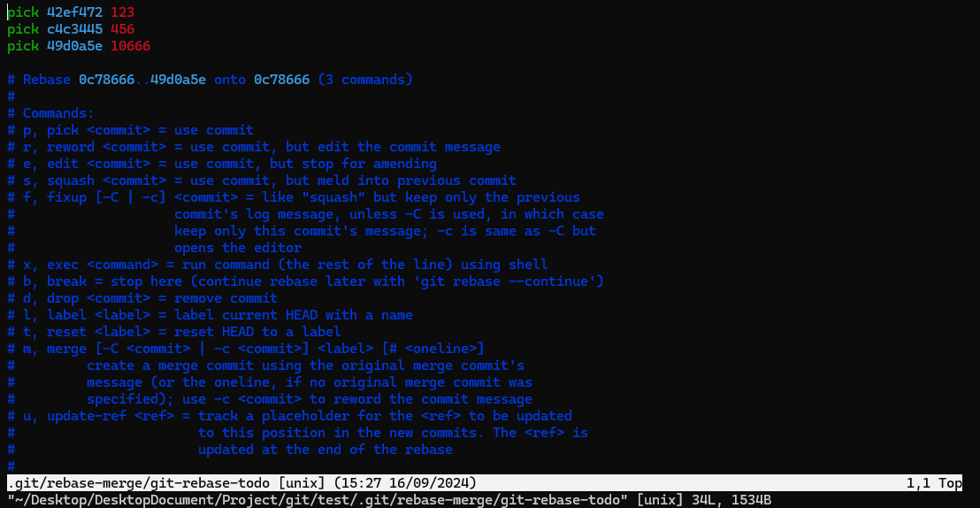Click the commit message 123
Screen dimensions: 980x508
pyautogui.click(x=122, y=12)
